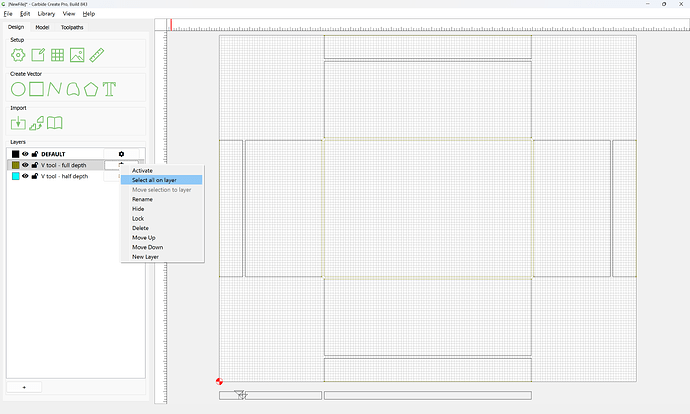The width and height of the screenshot is (690, 414).
Task: Click the background image icon in Setup
Action: click(x=77, y=55)
